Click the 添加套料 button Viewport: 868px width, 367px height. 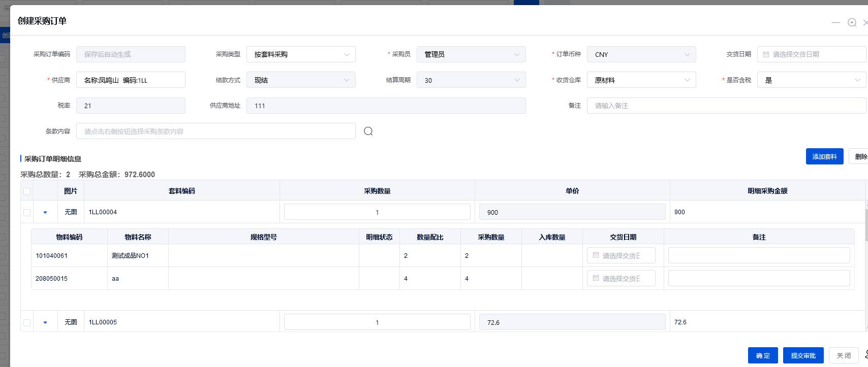click(x=824, y=156)
